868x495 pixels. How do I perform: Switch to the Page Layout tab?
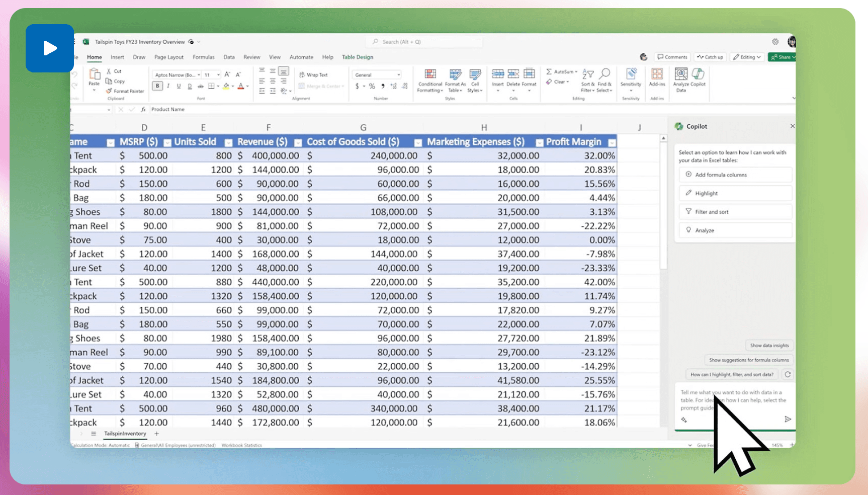(x=168, y=57)
